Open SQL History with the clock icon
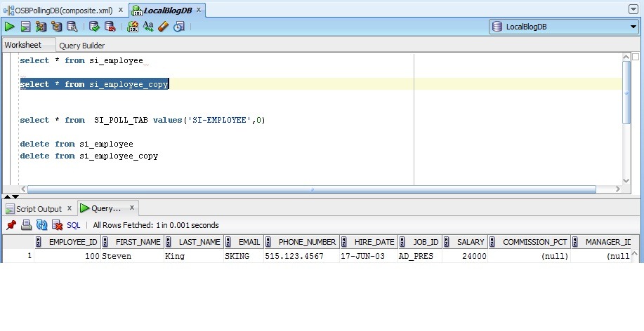 pyautogui.click(x=179, y=27)
